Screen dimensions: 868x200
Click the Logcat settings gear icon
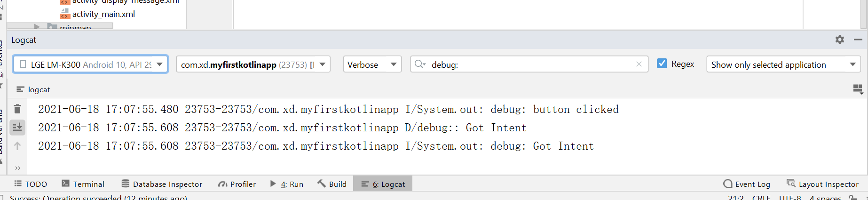coord(839,40)
